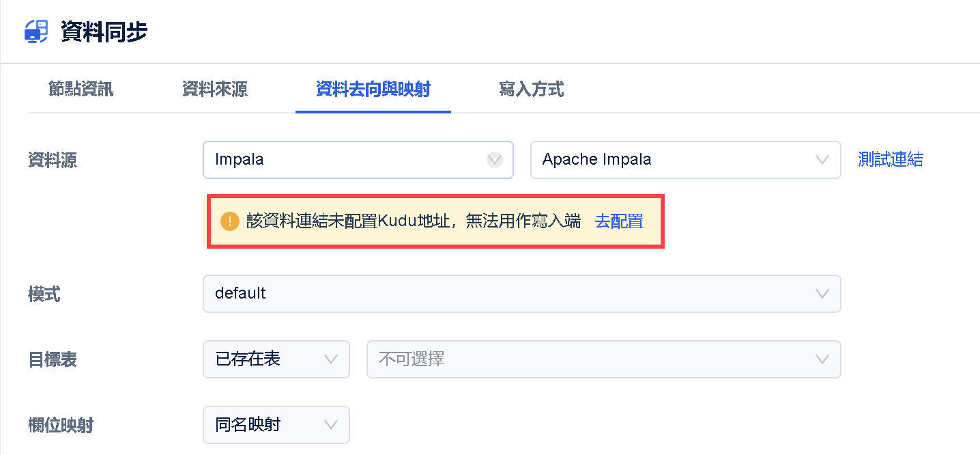The height and width of the screenshot is (455, 980).
Task: Open the 已存在表 dropdown
Action: click(x=276, y=359)
